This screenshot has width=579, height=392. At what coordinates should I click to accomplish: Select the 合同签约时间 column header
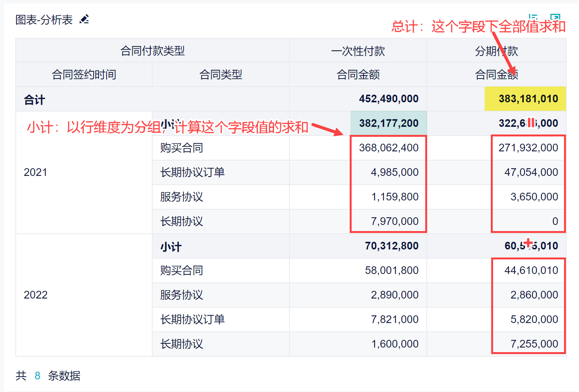click(x=84, y=74)
